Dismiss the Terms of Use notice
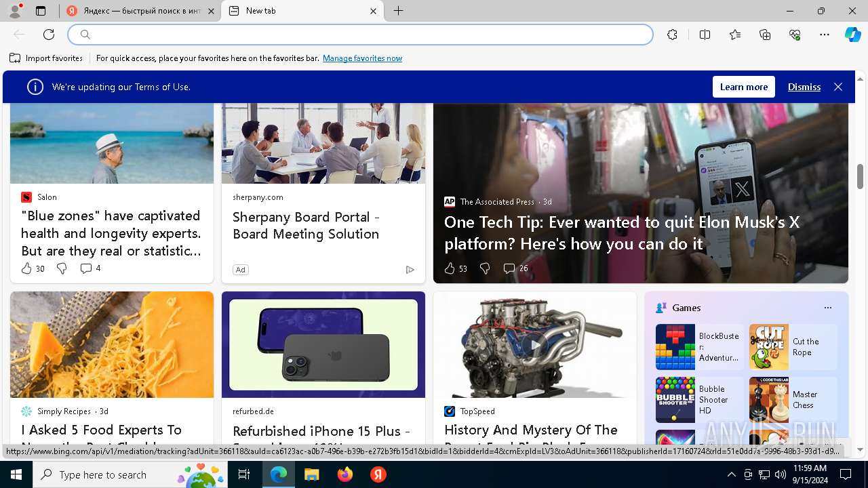This screenshot has height=488, width=868. tap(804, 87)
